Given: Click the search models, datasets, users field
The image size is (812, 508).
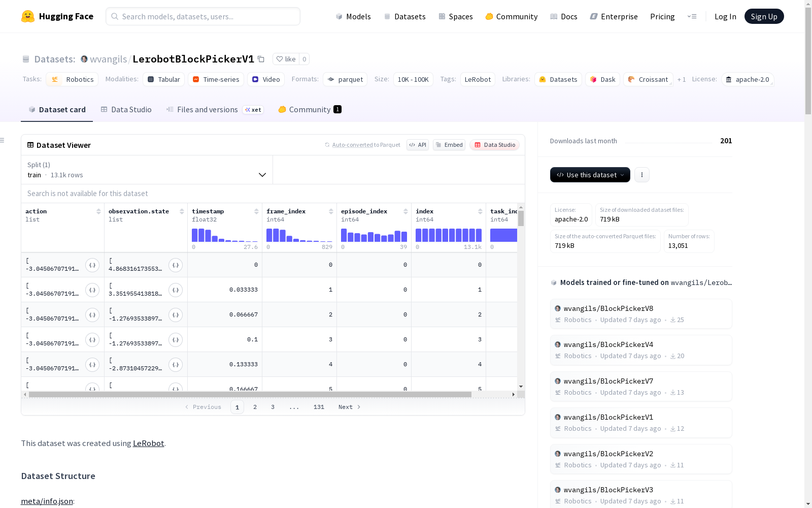Looking at the screenshot, I should tap(203, 16).
